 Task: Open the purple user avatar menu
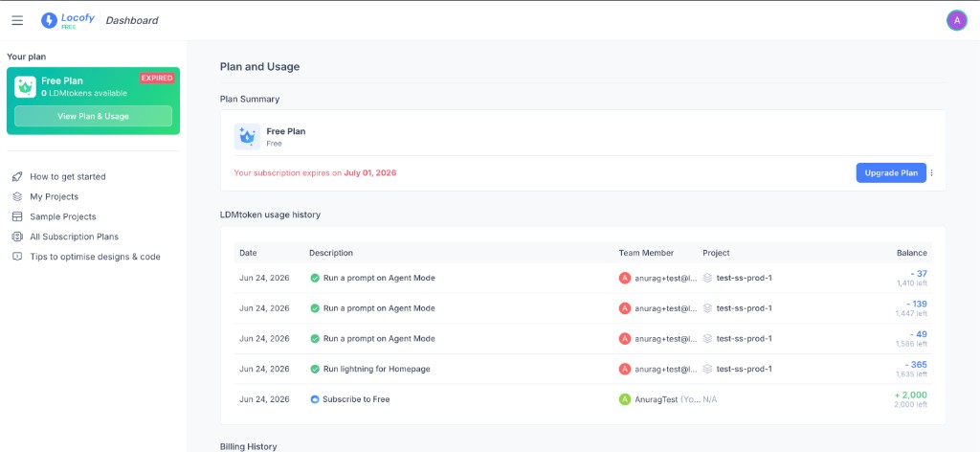coord(956,20)
